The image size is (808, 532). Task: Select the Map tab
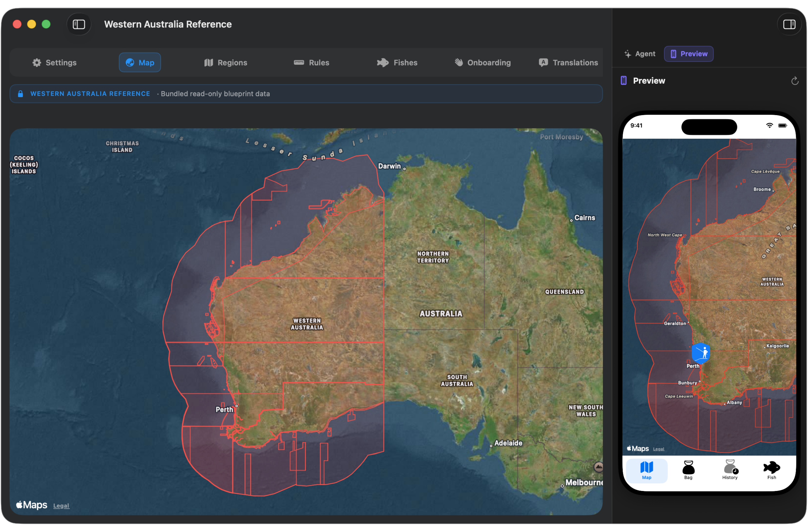(140, 63)
